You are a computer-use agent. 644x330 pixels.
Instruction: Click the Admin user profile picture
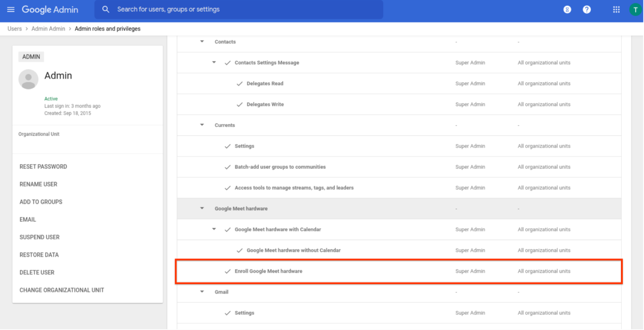28,79
